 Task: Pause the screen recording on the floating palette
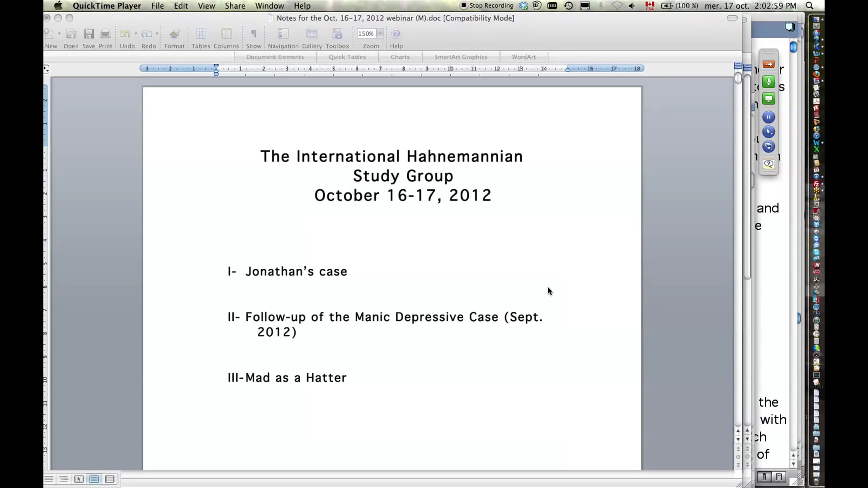tap(769, 117)
